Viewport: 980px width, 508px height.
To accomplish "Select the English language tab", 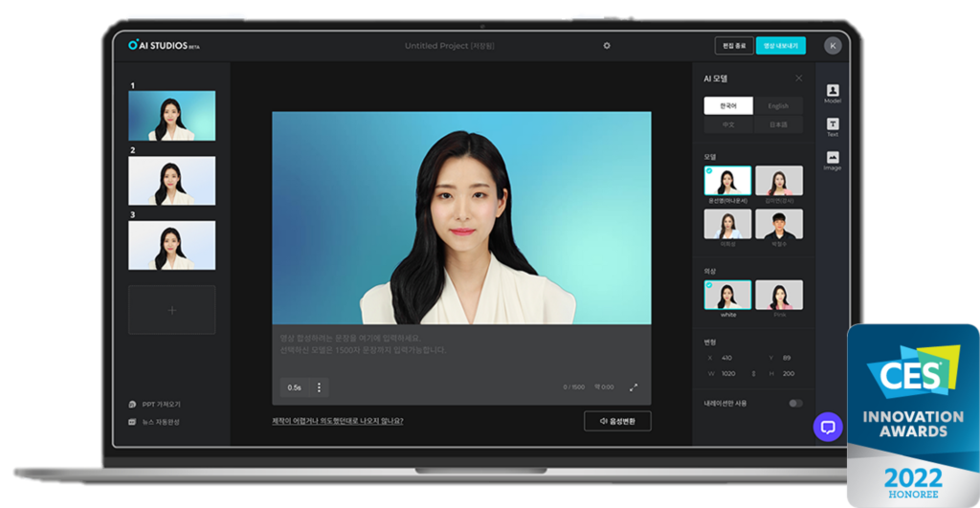I will click(778, 105).
